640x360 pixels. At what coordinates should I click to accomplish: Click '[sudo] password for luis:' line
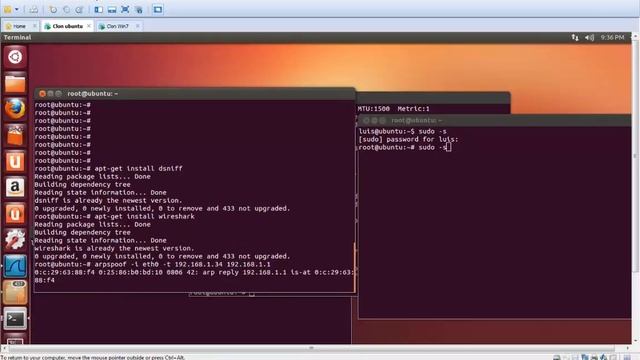408,139
